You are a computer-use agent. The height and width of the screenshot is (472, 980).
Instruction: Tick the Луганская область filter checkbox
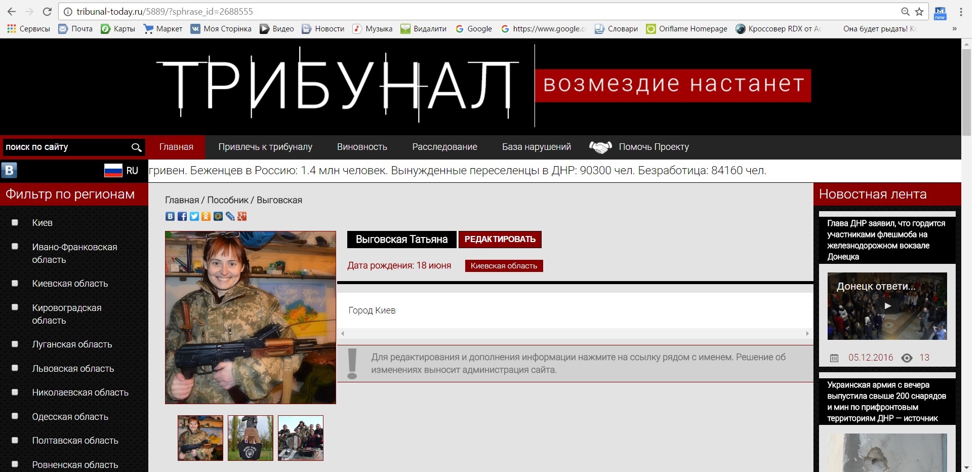point(15,344)
